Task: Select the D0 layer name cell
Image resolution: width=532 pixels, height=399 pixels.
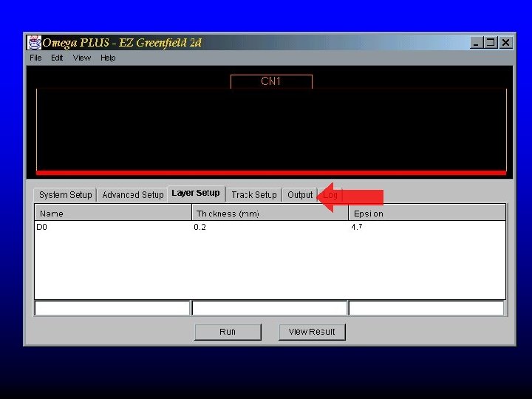Action: point(113,227)
